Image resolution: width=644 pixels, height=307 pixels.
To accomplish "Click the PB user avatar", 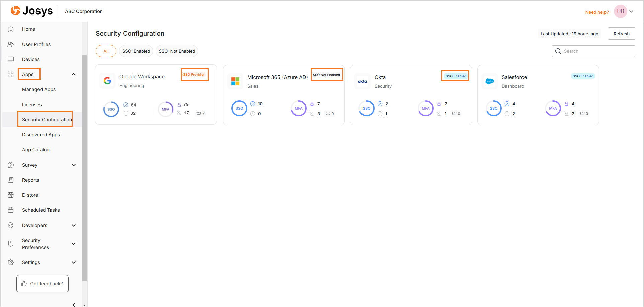I will tap(620, 11).
